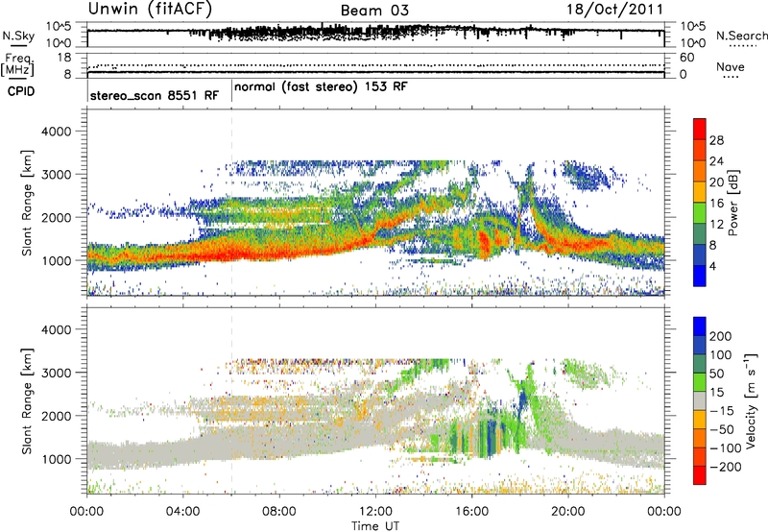Click the '-200' velocity colorbar tick value
Image resolution: width=768 pixels, height=532 pixels.
(725, 467)
